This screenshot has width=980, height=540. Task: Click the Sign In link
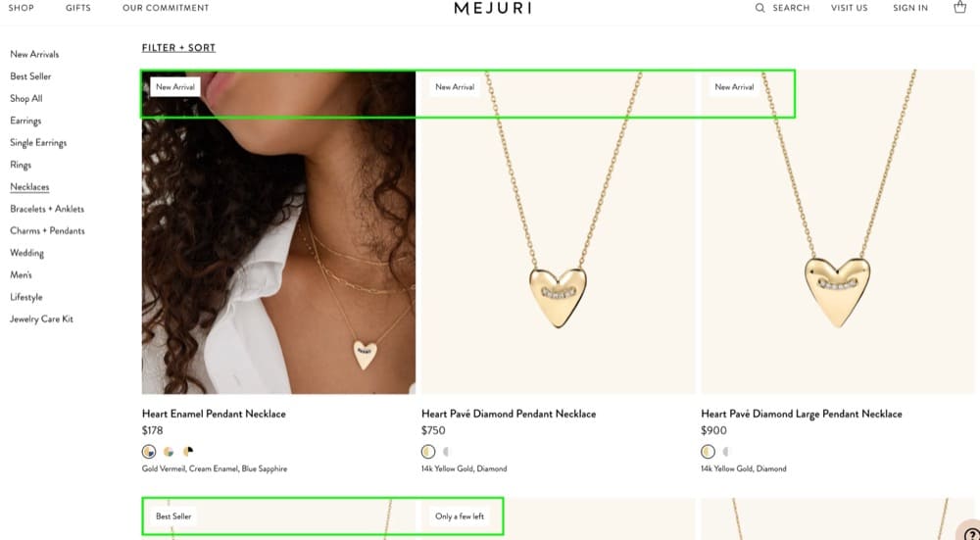point(910,8)
